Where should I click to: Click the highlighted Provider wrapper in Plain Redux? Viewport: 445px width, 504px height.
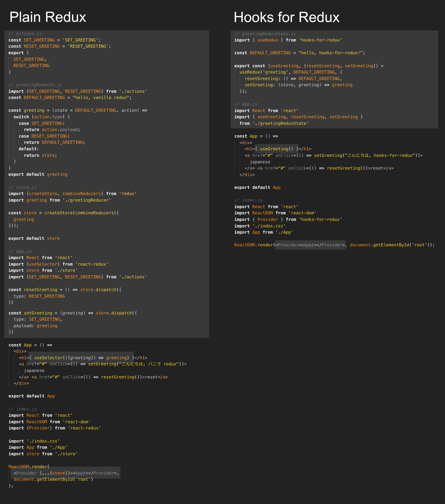tap(66, 473)
